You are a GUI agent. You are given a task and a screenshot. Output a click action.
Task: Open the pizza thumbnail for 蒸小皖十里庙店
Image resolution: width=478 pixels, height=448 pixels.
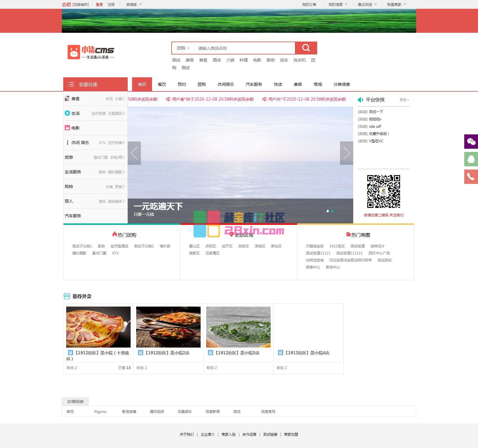(x=98, y=327)
